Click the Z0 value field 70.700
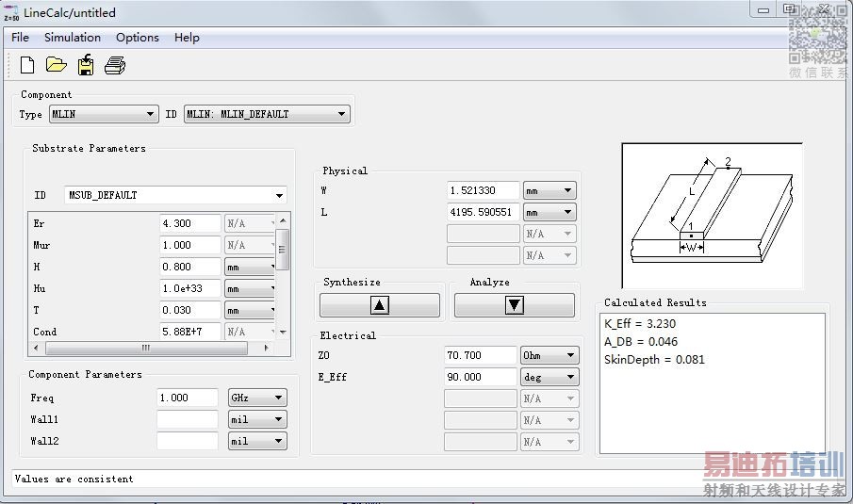The image size is (853, 504). [481, 355]
